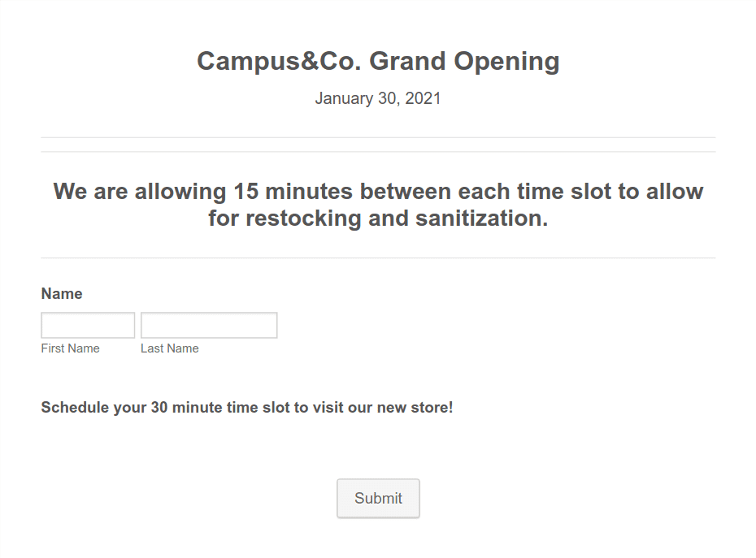
Task: Click the January 30, 2021 date text
Action: (x=377, y=98)
